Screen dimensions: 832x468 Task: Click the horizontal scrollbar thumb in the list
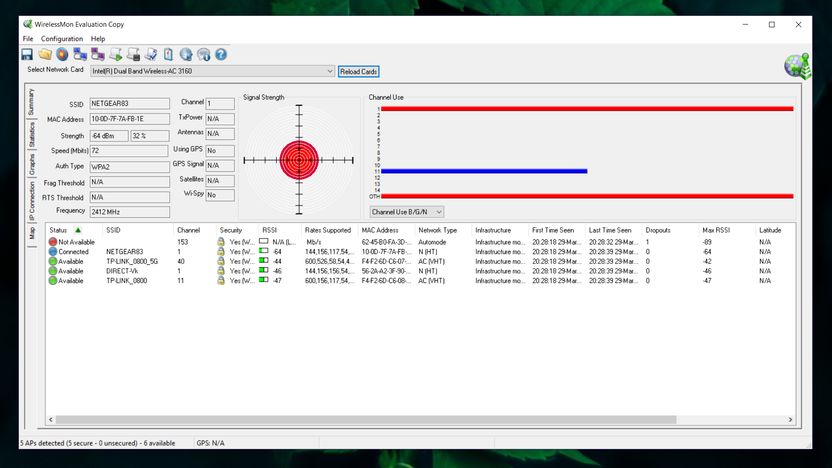[366, 420]
